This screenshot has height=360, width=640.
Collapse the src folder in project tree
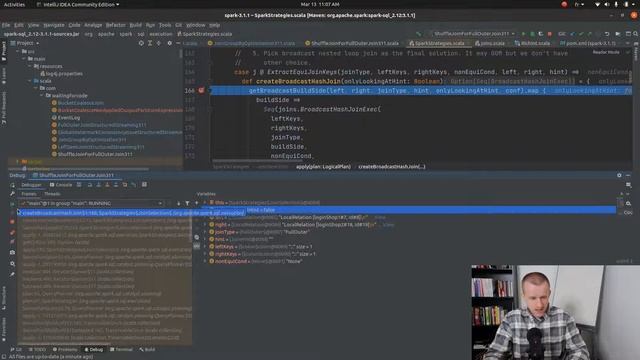point(18,51)
